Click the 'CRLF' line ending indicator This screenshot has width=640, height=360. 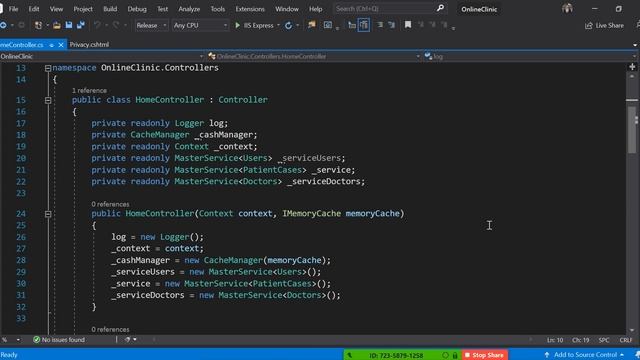tap(625, 340)
